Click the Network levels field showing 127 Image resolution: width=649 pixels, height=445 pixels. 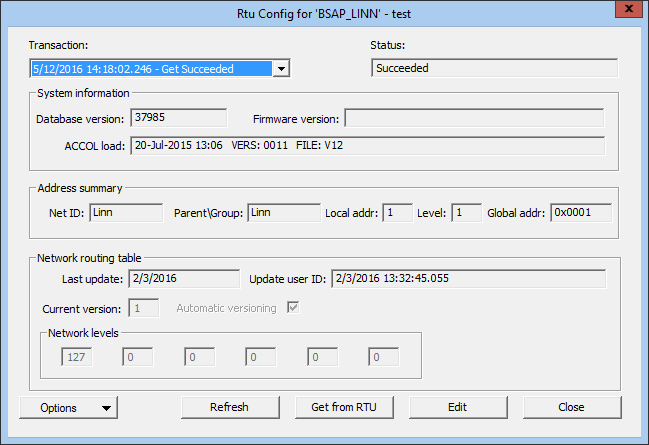(x=77, y=357)
